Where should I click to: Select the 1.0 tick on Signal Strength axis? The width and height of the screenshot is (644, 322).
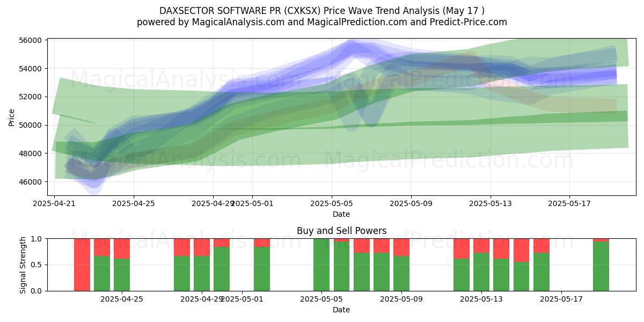click(36, 239)
